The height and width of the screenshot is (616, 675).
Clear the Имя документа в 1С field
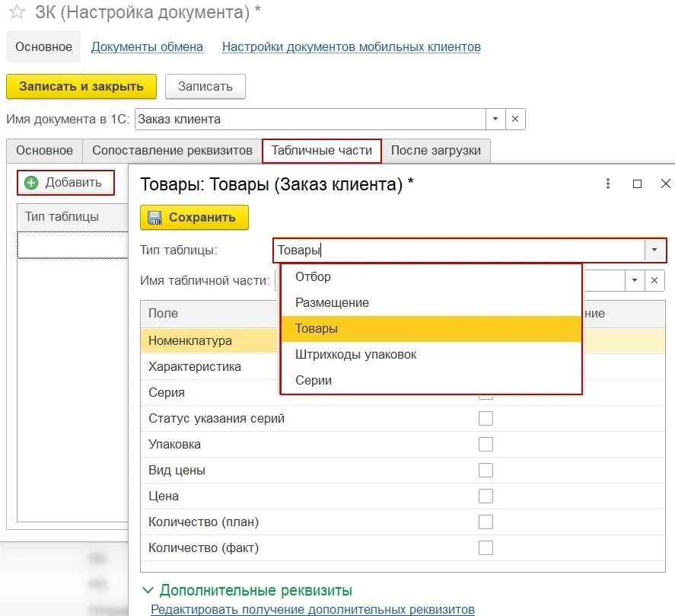pyautogui.click(x=515, y=119)
